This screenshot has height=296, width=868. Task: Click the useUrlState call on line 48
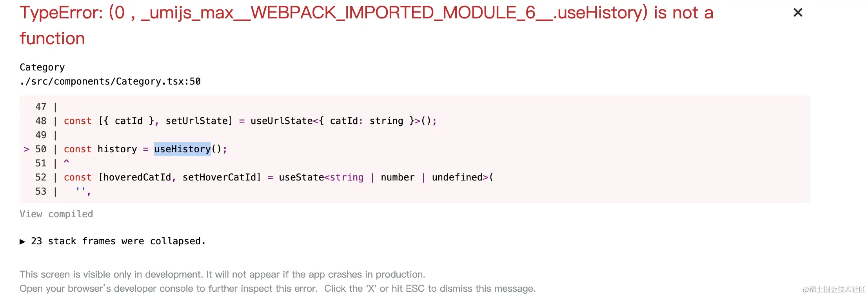point(281,121)
